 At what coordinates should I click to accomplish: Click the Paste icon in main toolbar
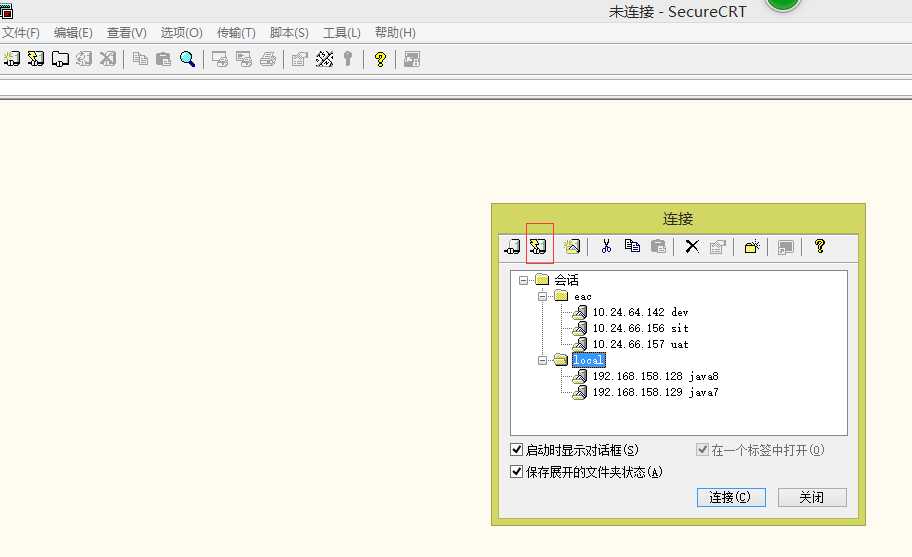click(x=163, y=59)
